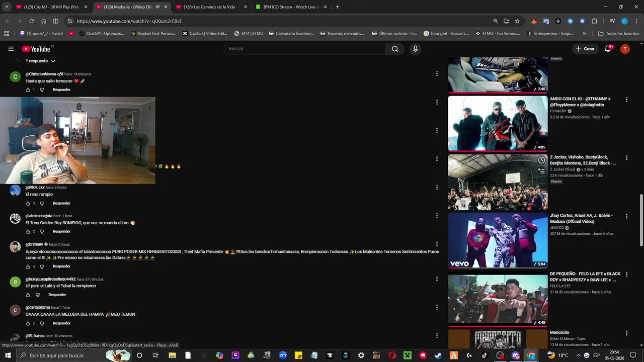
Task: Mute the Marbella tab audio
Action: pyautogui.click(x=157, y=7)
